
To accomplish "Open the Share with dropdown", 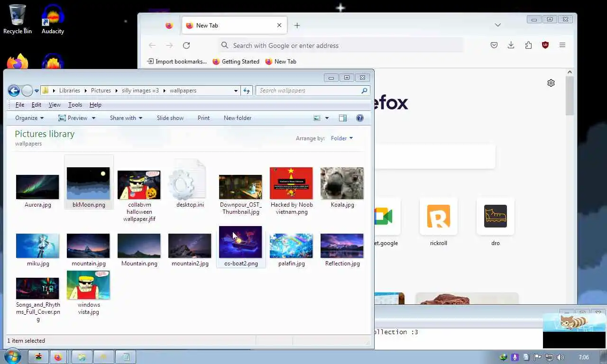I will pos(126,118).
